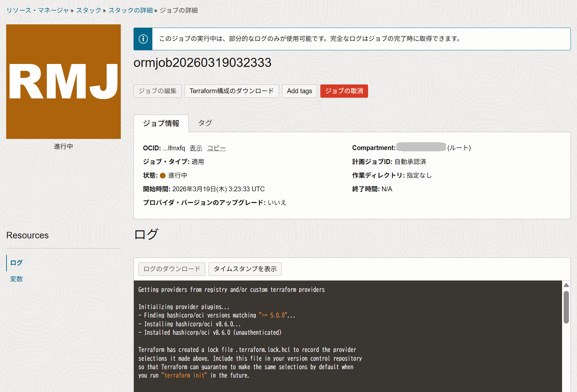This screenshot has height=392, width=577.
Task: Open スタックの詳細 from the breadcrumb trail
Action: (x=130, y=10)
